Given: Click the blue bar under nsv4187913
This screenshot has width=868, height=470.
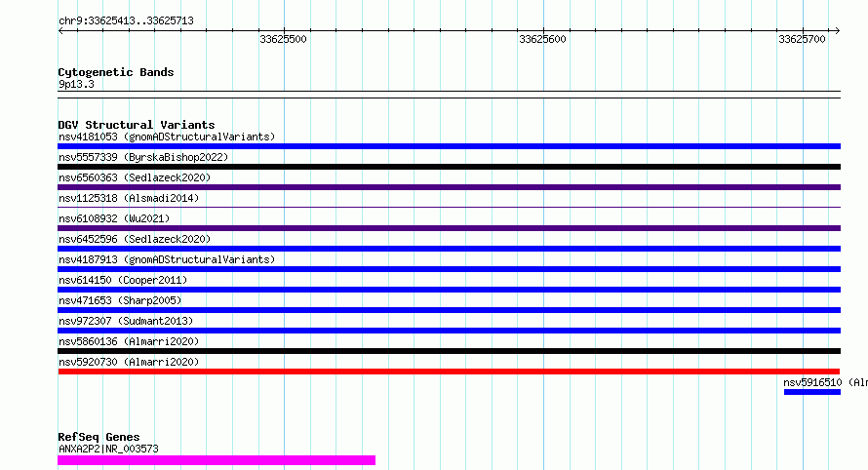Looking at the screenshot, I should click(x=449, y=269).
